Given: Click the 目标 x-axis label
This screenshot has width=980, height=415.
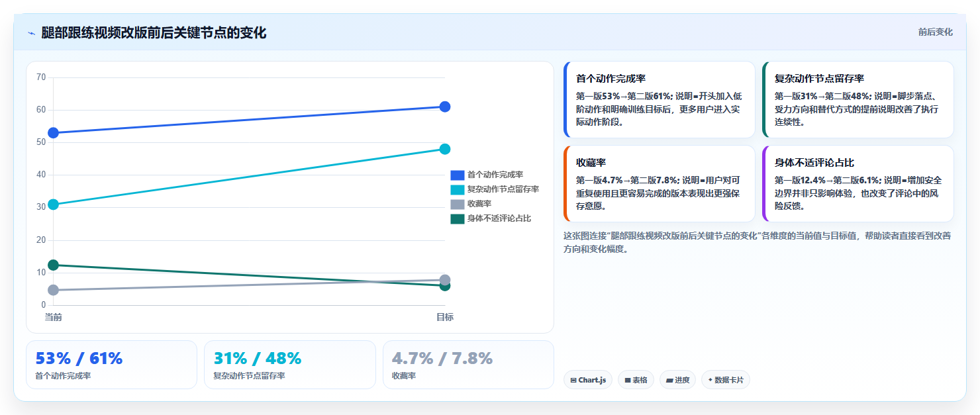Looking at the screenshot, I should point(445,317).
